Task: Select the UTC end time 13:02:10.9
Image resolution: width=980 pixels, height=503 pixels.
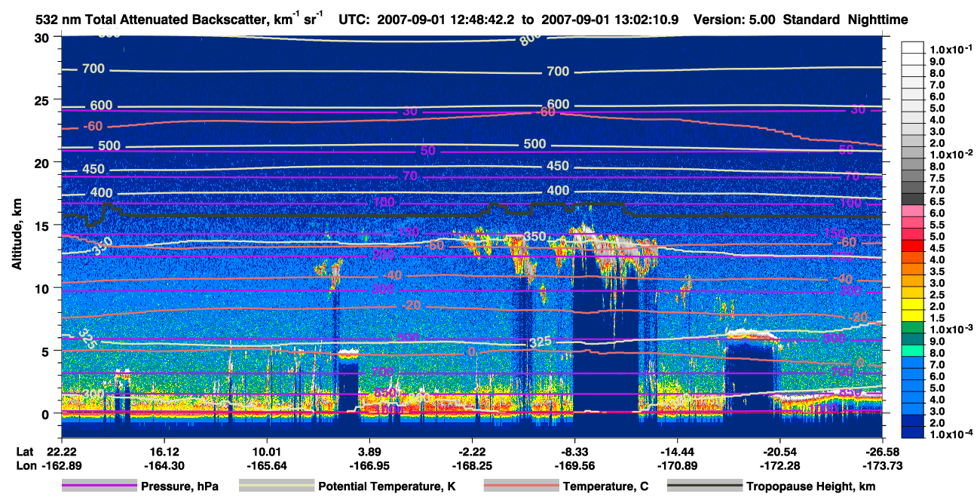Action: [x=645, y=20]
